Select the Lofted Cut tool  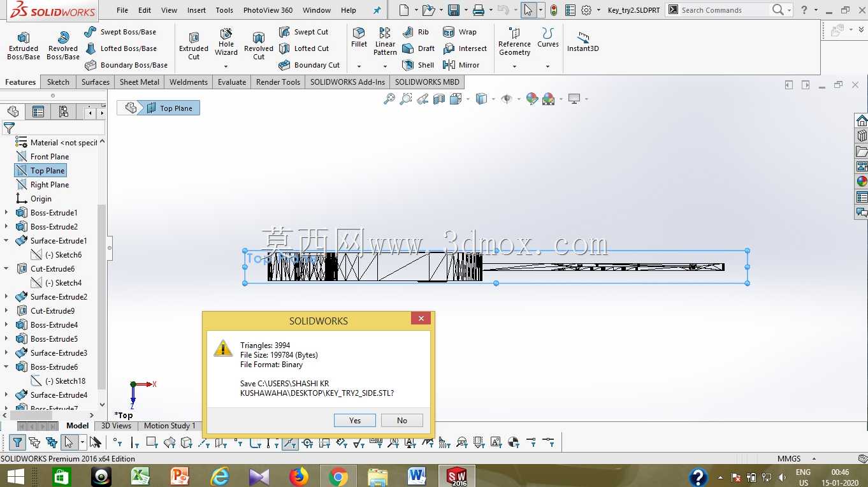coord(304,48)
